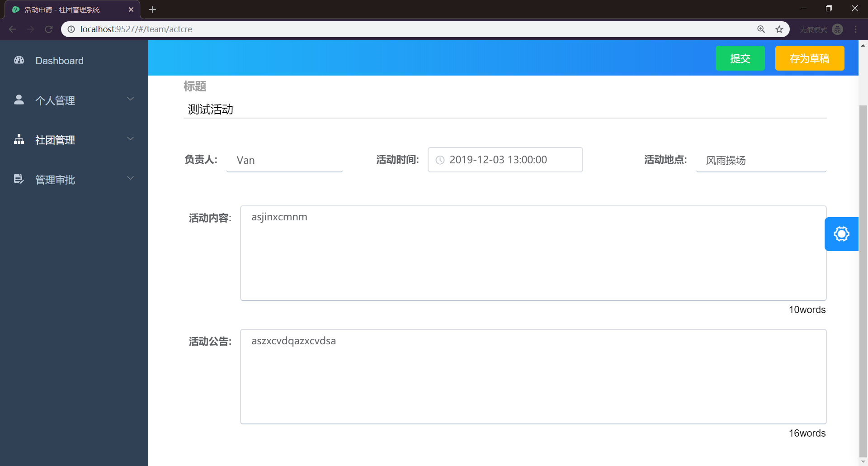
Task: Click the 活动地点 field with 风雨操场
Action: [x=761, y=160]
